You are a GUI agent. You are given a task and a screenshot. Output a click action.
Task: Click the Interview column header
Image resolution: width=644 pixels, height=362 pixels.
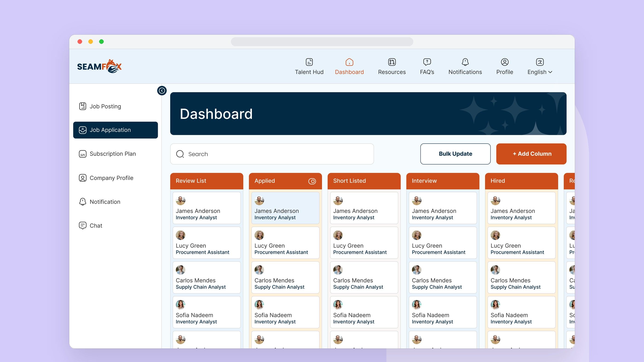tap(443, 181)
